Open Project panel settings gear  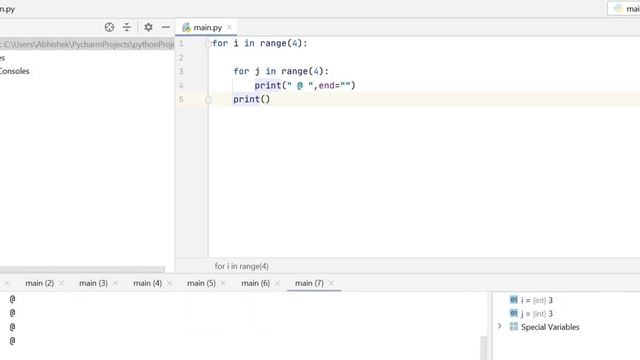(148, 27)
